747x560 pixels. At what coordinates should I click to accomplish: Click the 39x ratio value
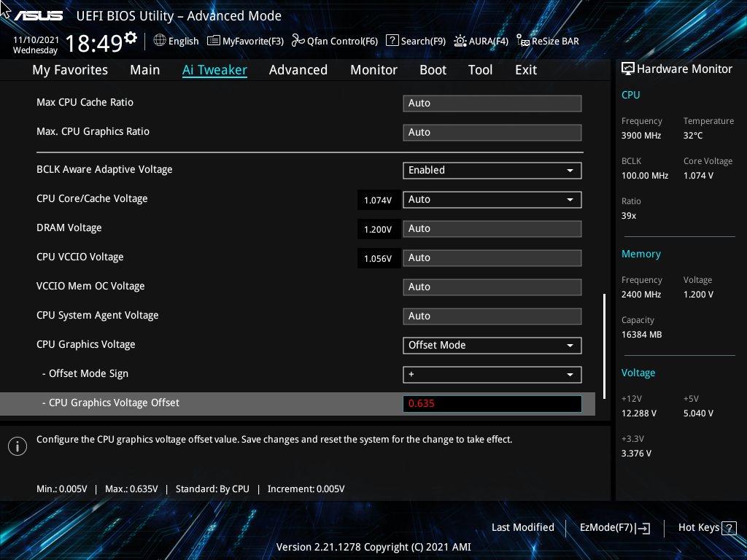point(629,216)
